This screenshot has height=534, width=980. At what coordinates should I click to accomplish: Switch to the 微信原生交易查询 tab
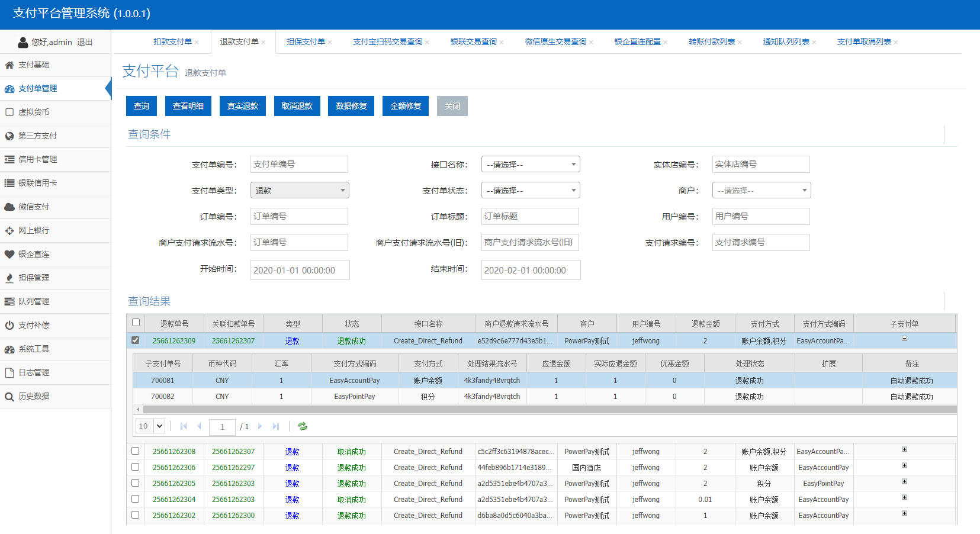(555, 42)
